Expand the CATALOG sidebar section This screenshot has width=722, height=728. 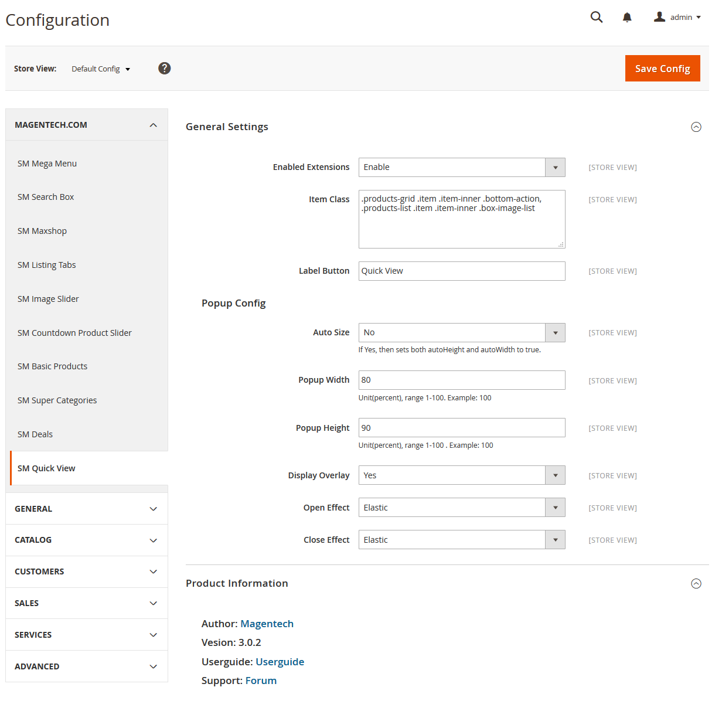coord(87,540)
